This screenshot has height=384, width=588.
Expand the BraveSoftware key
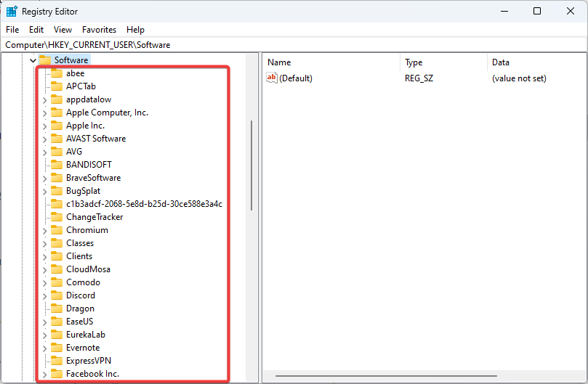[x=44, y=178]
